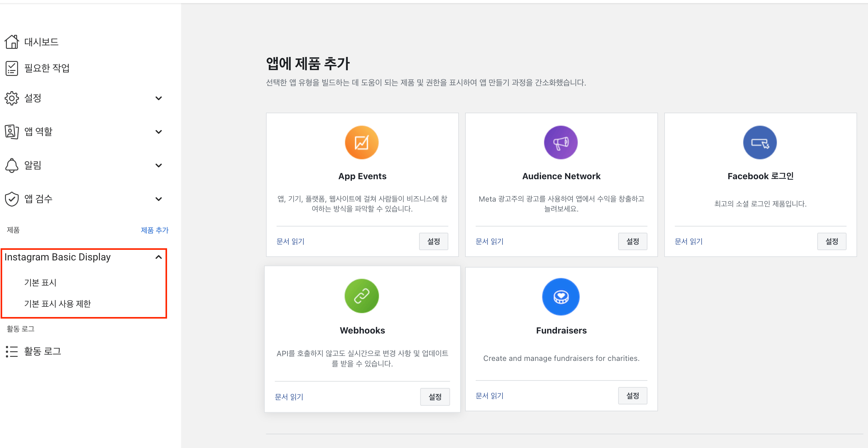The height and width of the screenshot is (448, 868).
Task: Click the 앱에 제품 추가 heading
Action: [308, 63]
